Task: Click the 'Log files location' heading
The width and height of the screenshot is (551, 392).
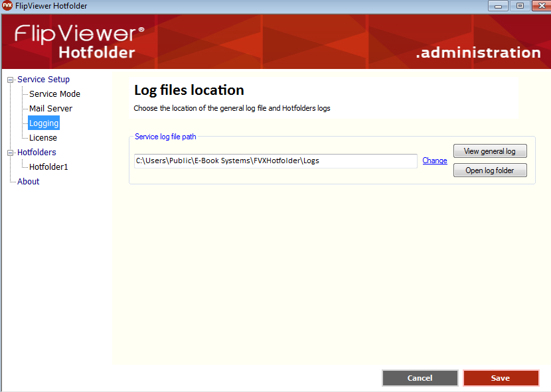Action: point(189,90)
